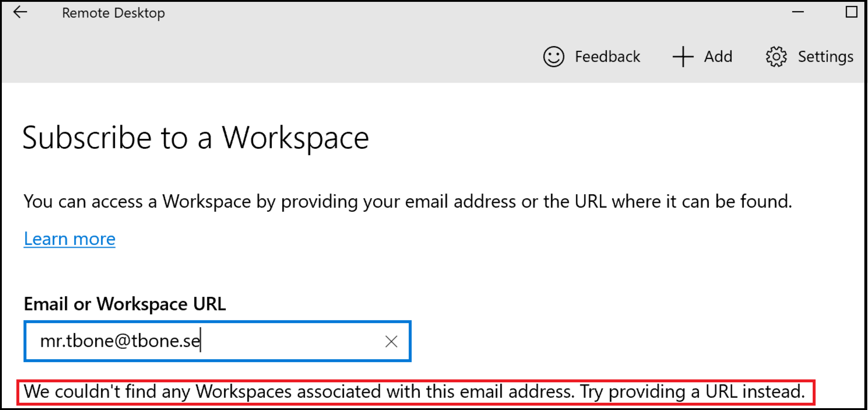Viewport: 868px width, 410px height.
Task: Place cursor in the typed mr.tbone@tbone.se text
Action: 120,341
